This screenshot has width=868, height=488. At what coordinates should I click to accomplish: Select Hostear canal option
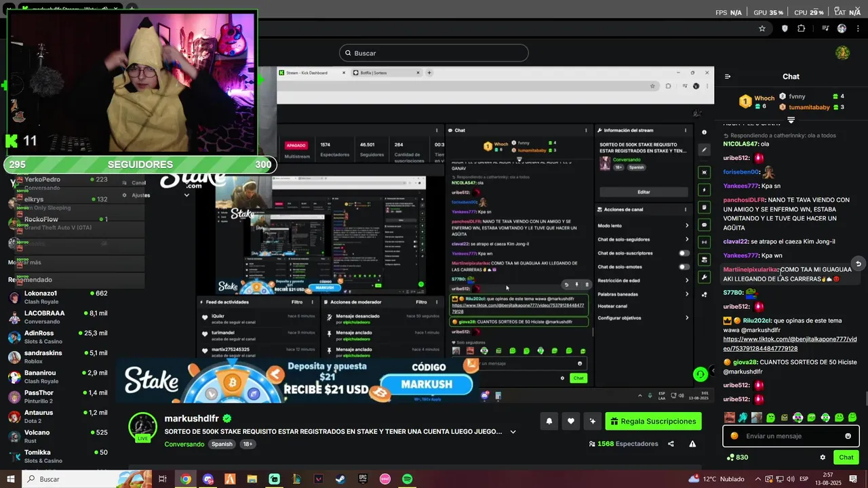(612, 306)
